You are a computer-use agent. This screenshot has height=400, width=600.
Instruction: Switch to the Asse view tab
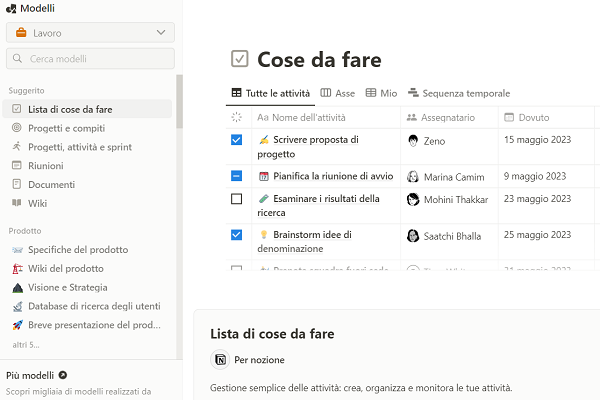tap(338, 93)
